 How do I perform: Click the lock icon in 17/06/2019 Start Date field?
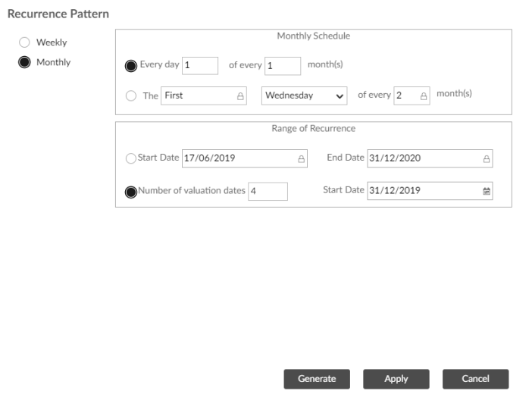(301, 159)
